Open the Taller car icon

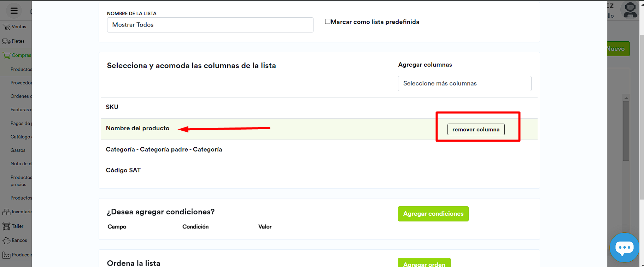coord(6,226)
